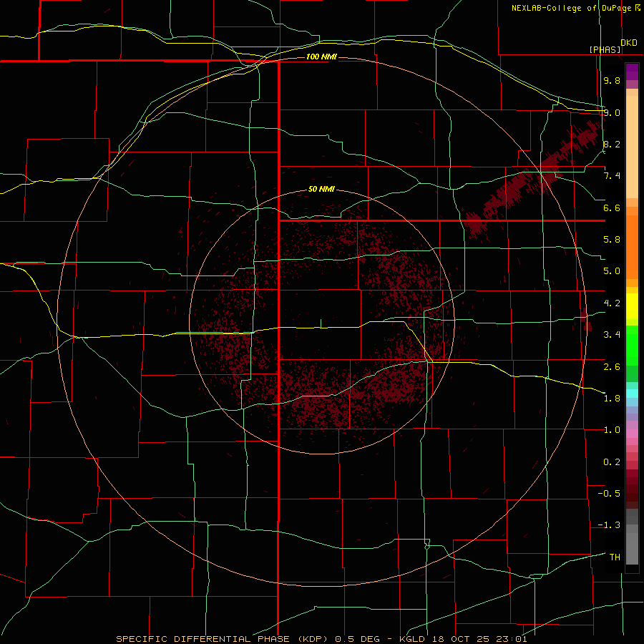Select the 1.0 scale value
Screen dimensions: 644x644
click(612, 430)
